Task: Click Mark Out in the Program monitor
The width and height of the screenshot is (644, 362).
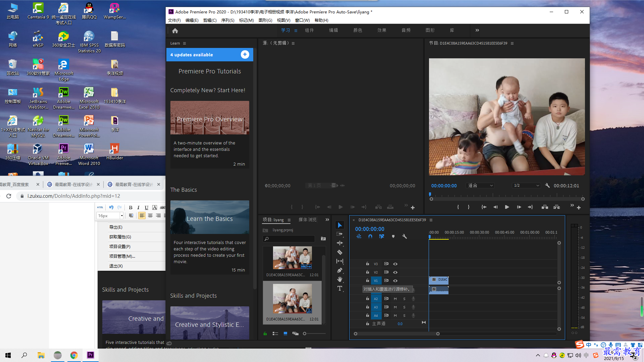Action: (469, 207)
